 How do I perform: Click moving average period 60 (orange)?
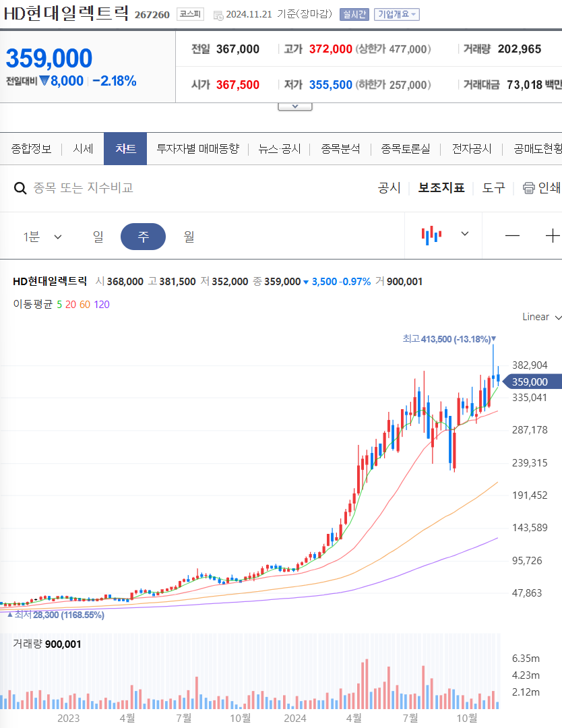[85, 305]
